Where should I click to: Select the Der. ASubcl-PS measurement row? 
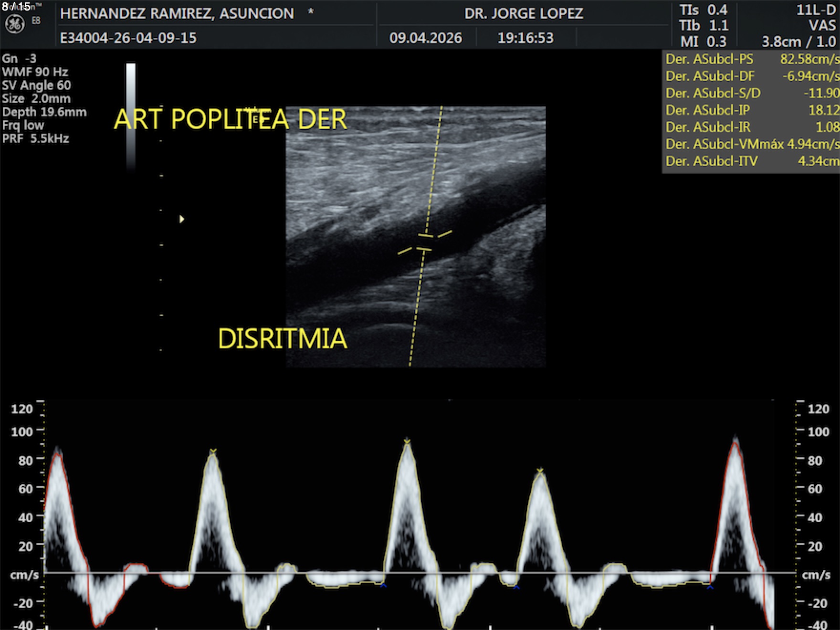coord(751,59)
